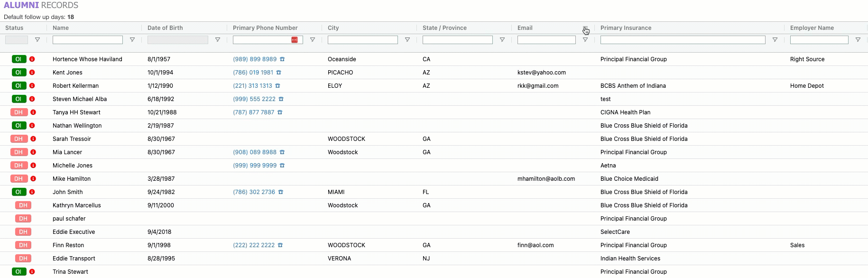Viewport: 868px width, 278px height.
Task: Click the phone icon beside (222) 222 2222
Action: (280, 245)
